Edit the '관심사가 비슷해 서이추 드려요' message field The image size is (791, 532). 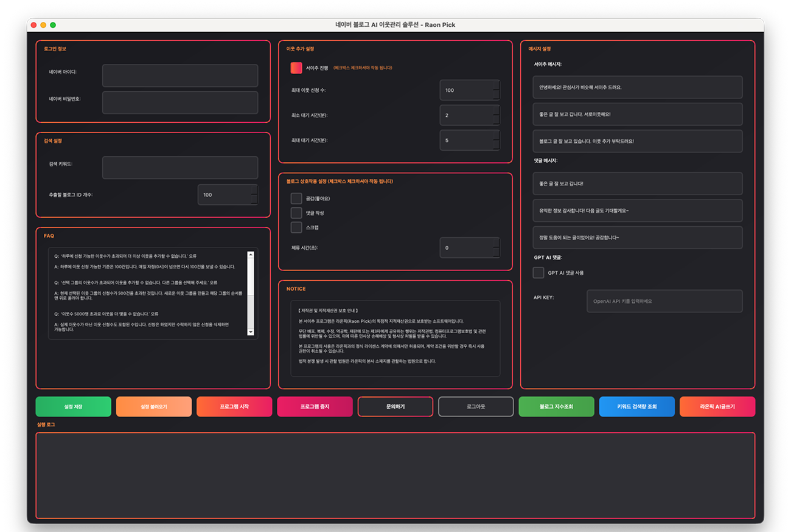click(638, 87)
